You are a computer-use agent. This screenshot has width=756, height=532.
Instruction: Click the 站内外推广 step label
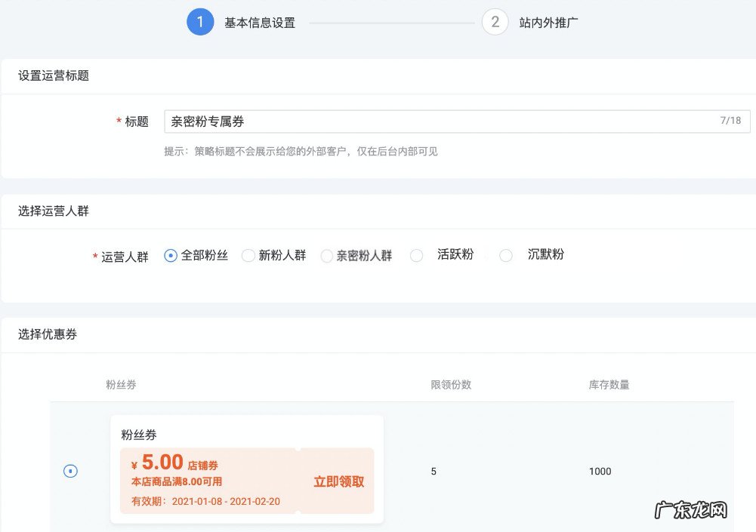551,23
